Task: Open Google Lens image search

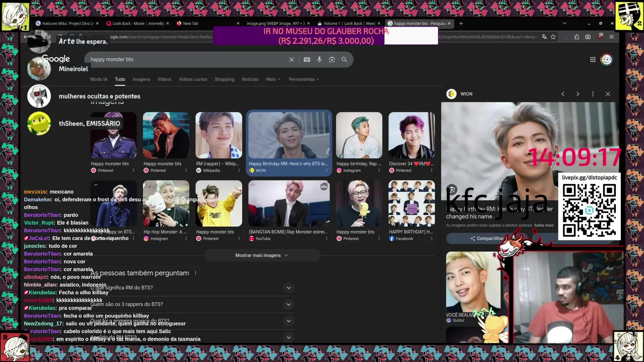Action: [x=332, y=59]
